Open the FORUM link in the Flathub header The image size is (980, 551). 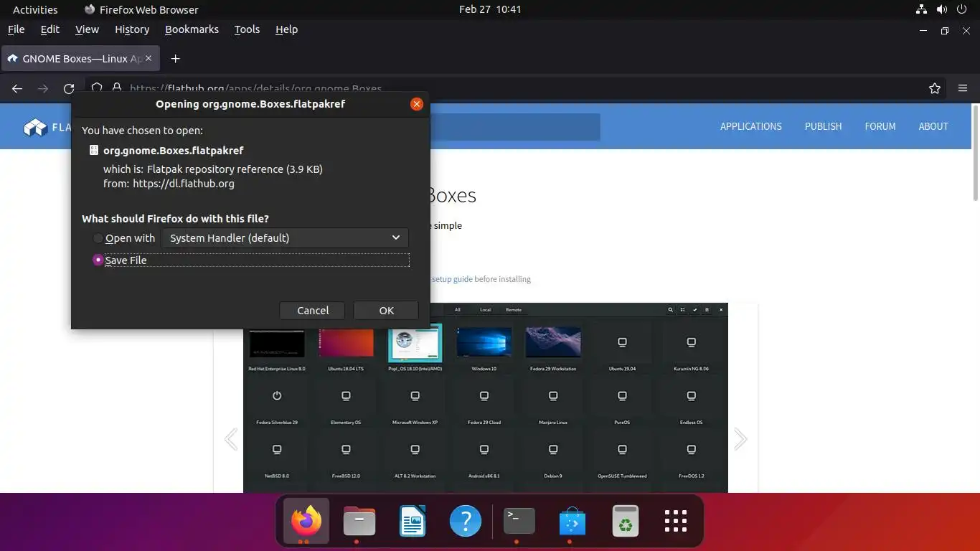pos(880,126)
